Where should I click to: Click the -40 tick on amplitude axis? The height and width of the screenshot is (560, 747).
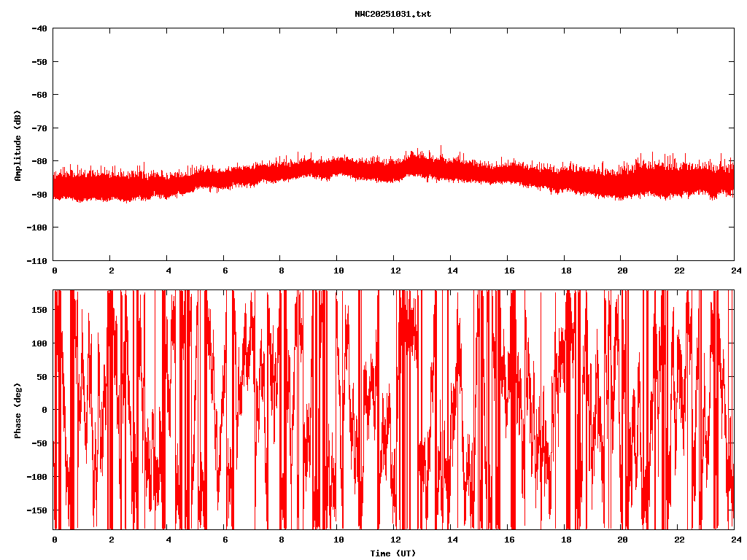pyautogui.click(x=39, y=28)
